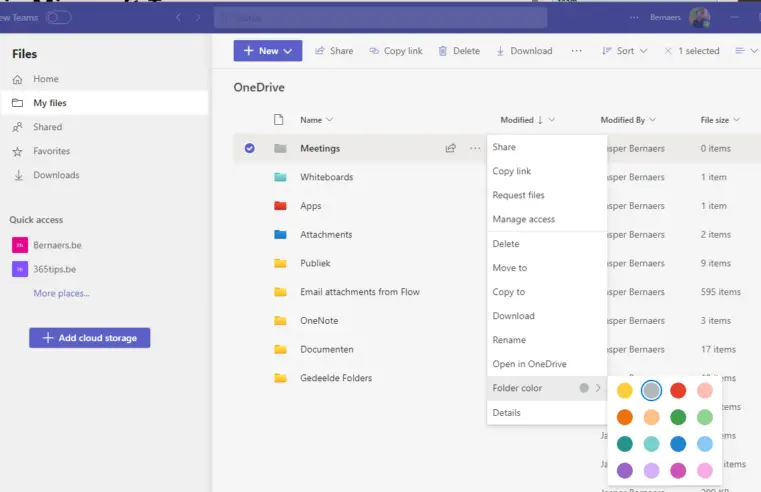Viewport: 761px width, 492px height.
Task: Click the Download icon in the toolbar
Action: (x=501, y=51)
